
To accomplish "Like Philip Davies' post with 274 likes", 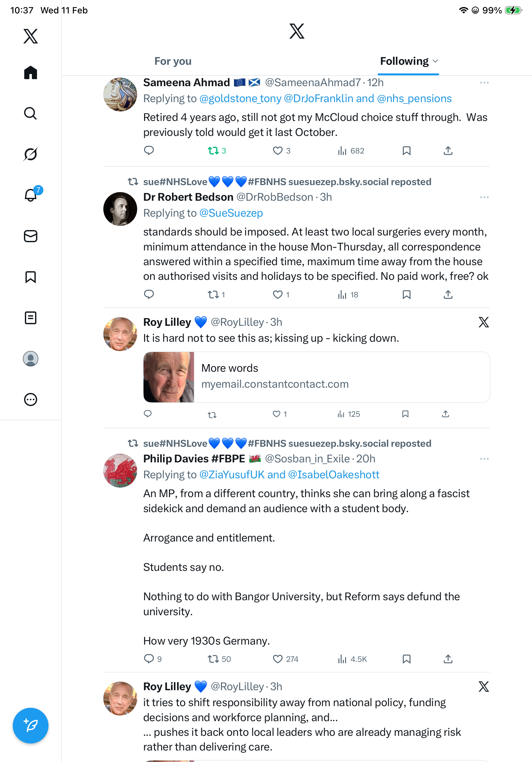I will click(x=277, y=659).
